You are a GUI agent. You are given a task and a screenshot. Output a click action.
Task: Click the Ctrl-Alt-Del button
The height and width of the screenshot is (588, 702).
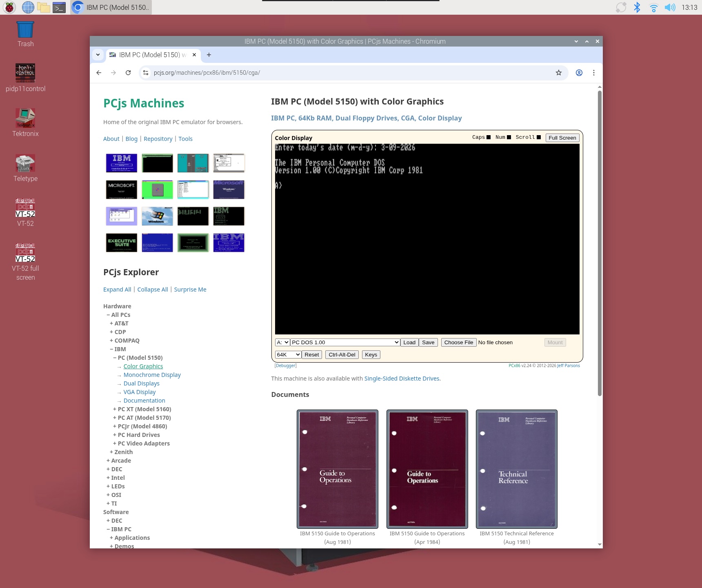[342, 355]
